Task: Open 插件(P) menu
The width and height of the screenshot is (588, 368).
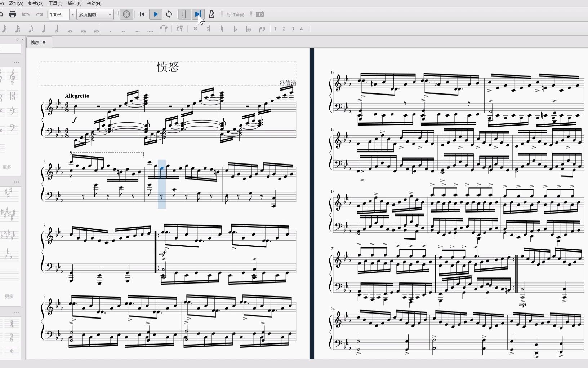Action: coord(75,4)
